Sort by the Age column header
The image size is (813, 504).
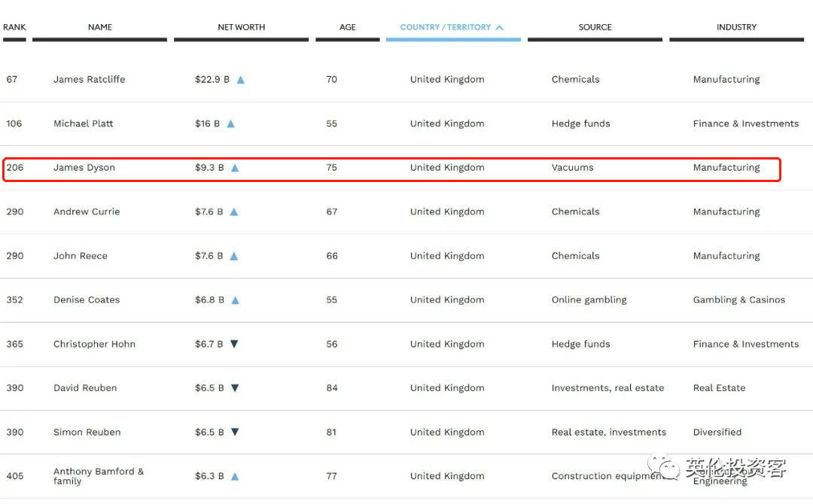347,28
